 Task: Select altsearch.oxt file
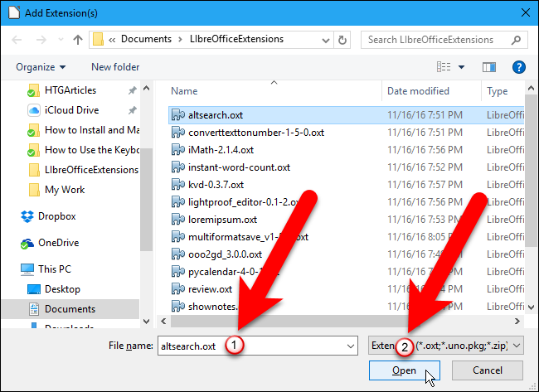point(347,115)
